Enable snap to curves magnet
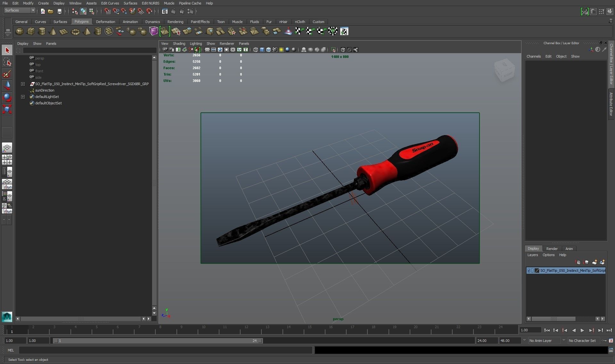Image resolution: width=615 pixels, height=364 pixels. pos(116,12)
